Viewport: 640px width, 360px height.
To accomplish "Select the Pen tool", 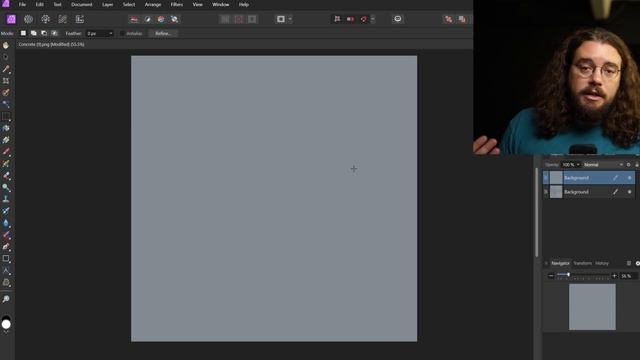I will coord(6,247).
